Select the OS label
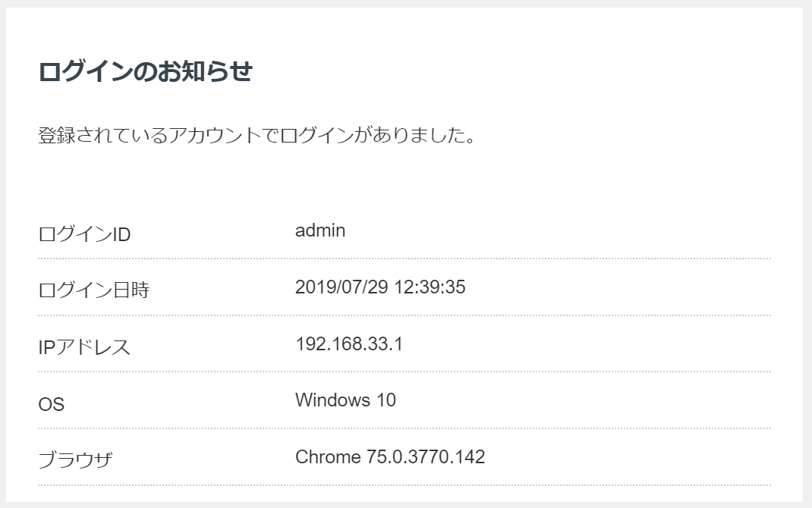The width and height of the screenshot is (812, 508). [x=52, y=405]
